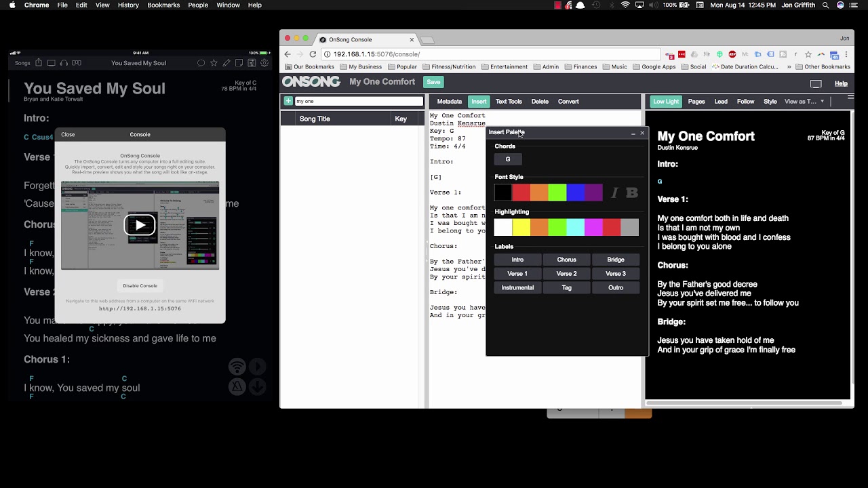The image size is (868, 488).
Task: Toggle Pages view option
Action: click(x=696, y=102)
